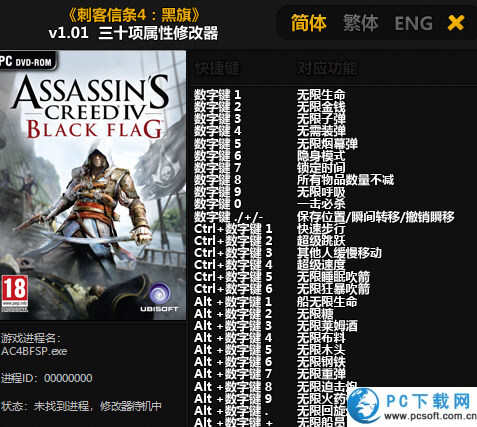Click the Ubisoft logo on the cover

pyautogui.click(x=159, y=298)
